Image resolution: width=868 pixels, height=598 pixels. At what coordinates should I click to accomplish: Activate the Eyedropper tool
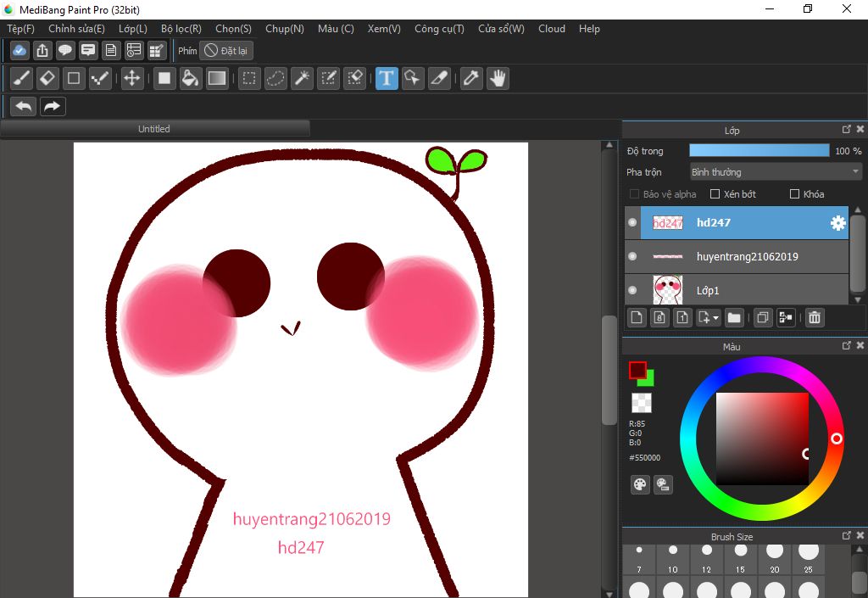point(471,79)
